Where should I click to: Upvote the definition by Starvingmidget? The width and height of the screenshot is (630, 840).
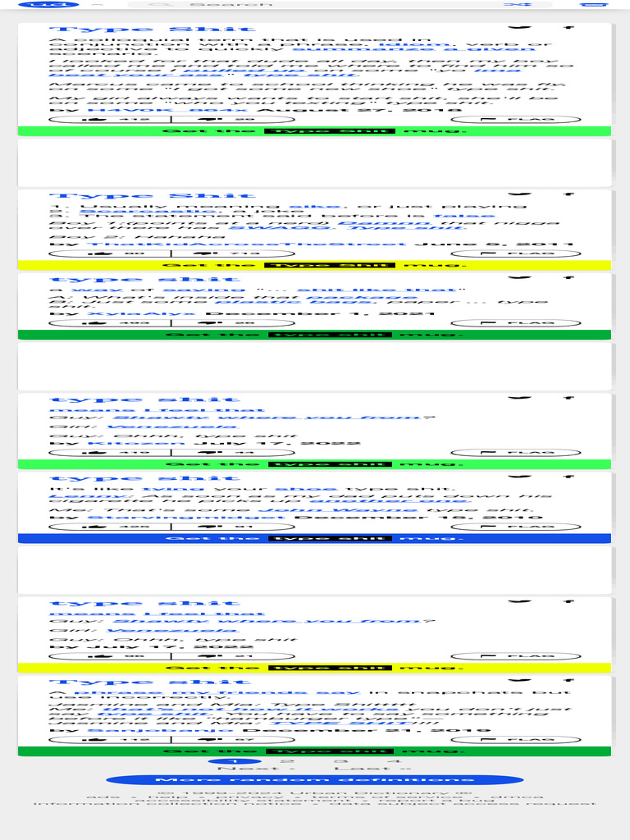tap(110, 527)
